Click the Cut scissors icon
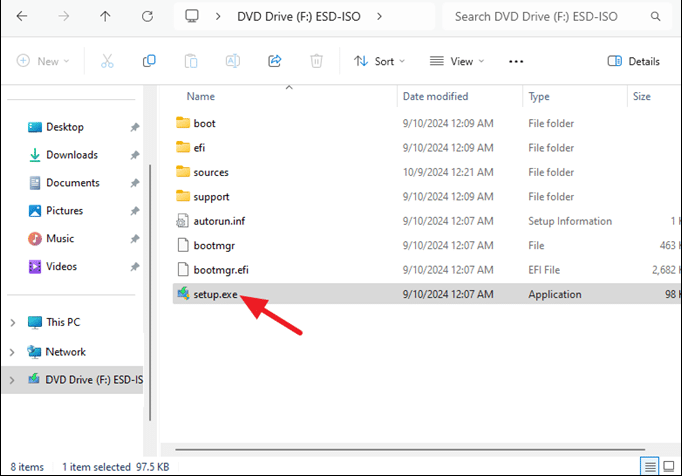 tap(107, 61)
